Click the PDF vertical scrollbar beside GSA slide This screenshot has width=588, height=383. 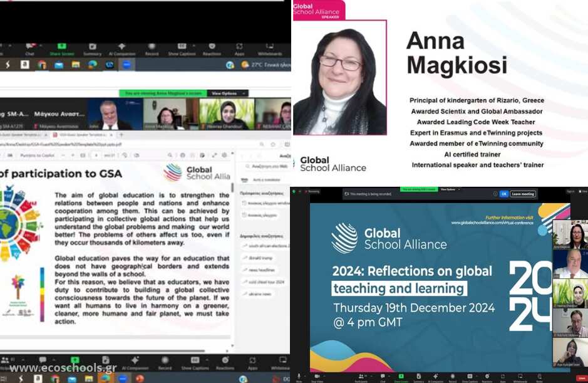[232, 187]
